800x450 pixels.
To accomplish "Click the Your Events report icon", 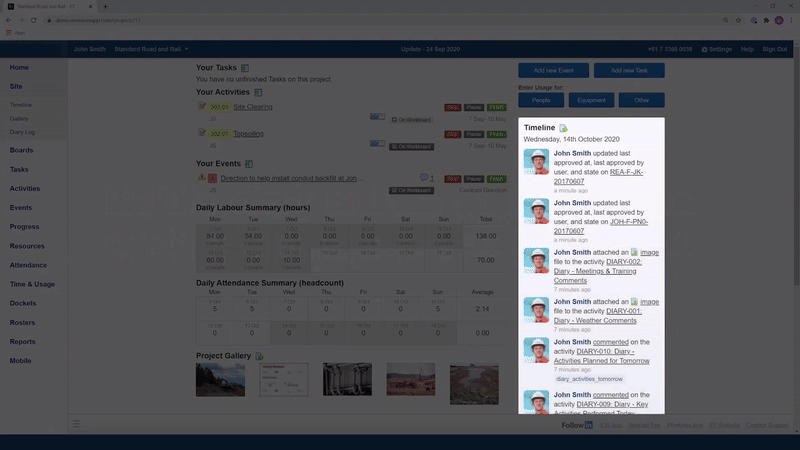I will pyautogui.click(x=249, y=163).
